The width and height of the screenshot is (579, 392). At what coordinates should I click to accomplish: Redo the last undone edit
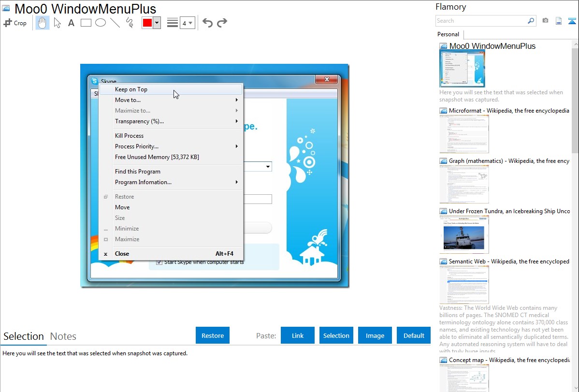point(222,23)
